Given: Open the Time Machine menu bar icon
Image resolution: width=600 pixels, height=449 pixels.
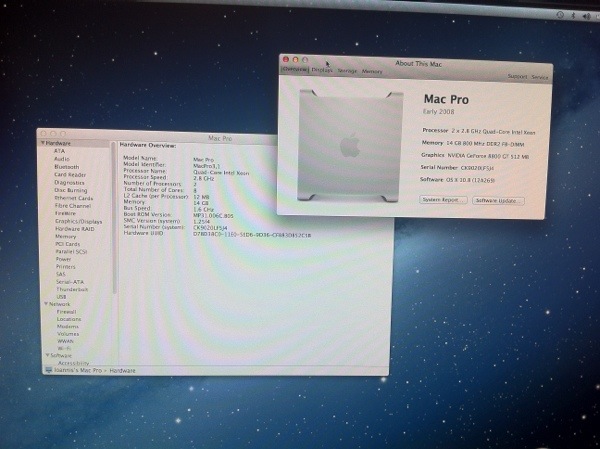Looking at the screenshot, I should pyautogui.click(x=560, y=15).
